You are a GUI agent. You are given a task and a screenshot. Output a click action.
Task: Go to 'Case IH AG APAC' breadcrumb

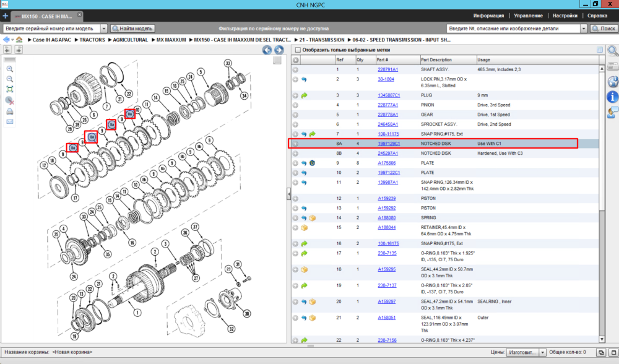click(52, 40)
